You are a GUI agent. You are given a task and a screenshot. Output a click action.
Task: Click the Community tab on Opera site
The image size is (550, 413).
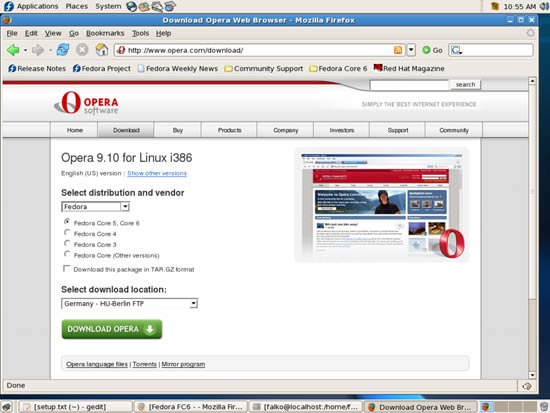(x=454, y=130)
